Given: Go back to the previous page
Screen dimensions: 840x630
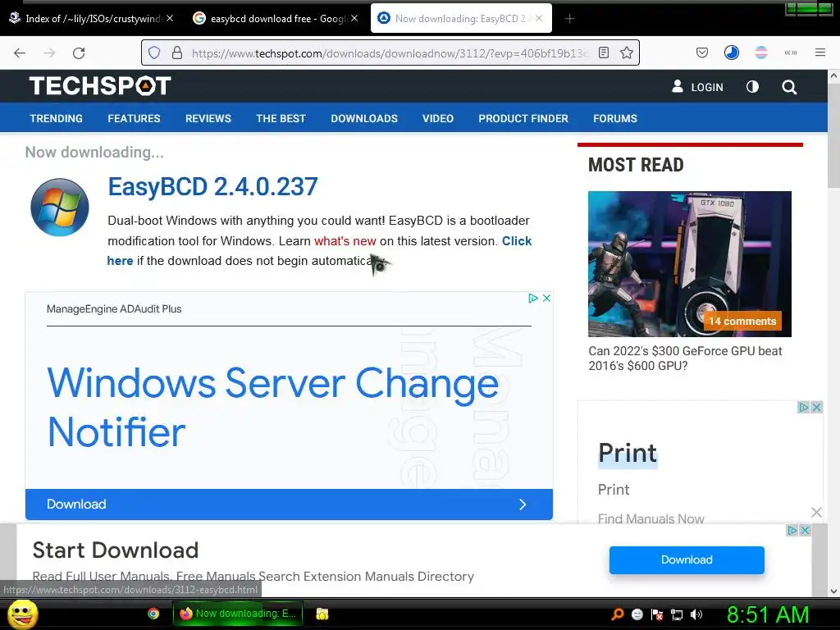Looking at the screenshot, I should pos(20,52).
